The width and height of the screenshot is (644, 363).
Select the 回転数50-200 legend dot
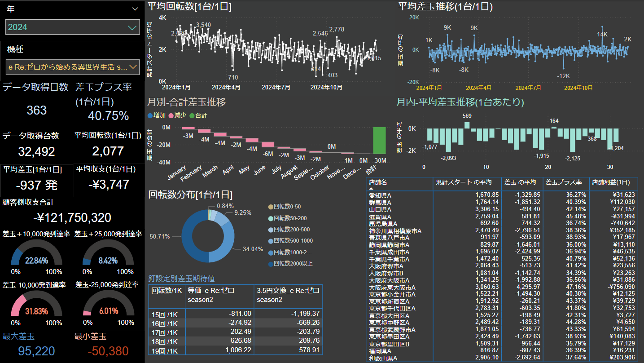[x=270, y=218]
